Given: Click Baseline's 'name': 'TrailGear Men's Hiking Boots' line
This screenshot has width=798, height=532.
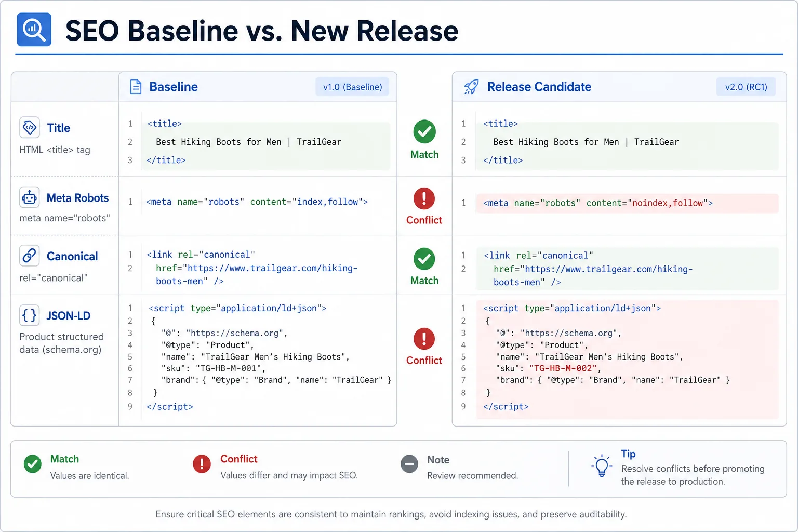Looking at the screenshot, I should (255, 357).
